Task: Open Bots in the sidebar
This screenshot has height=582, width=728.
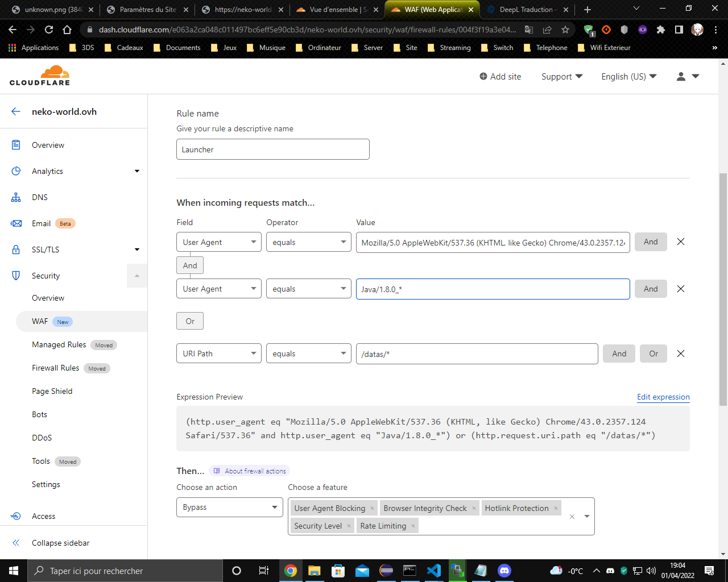Action: [40, 414]
